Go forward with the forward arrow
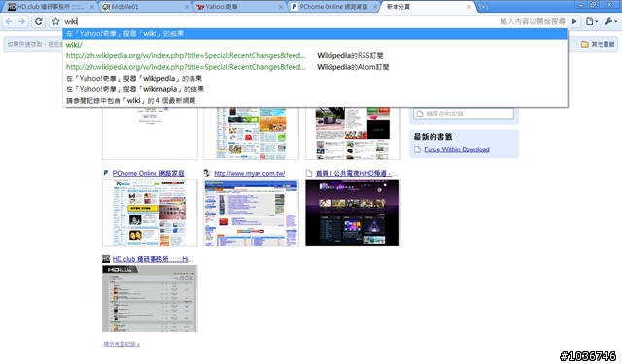 (x=22, y=21)
